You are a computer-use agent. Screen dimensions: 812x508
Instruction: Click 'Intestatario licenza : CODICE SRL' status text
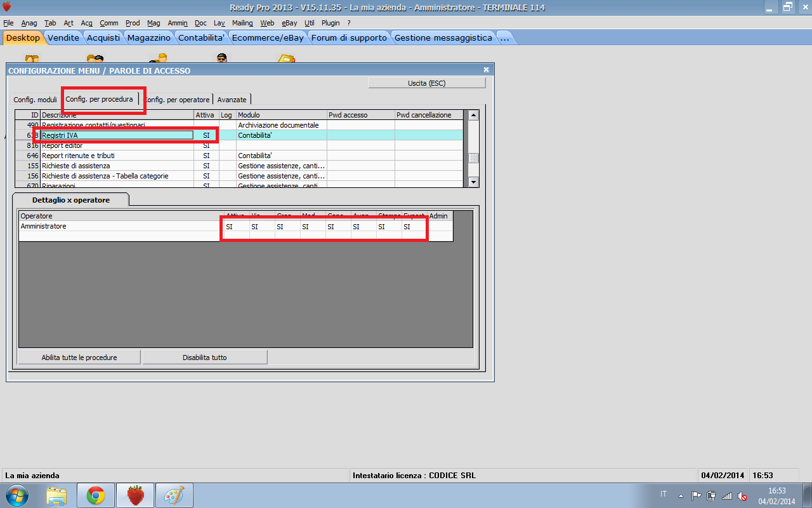[x=414, y=476]
